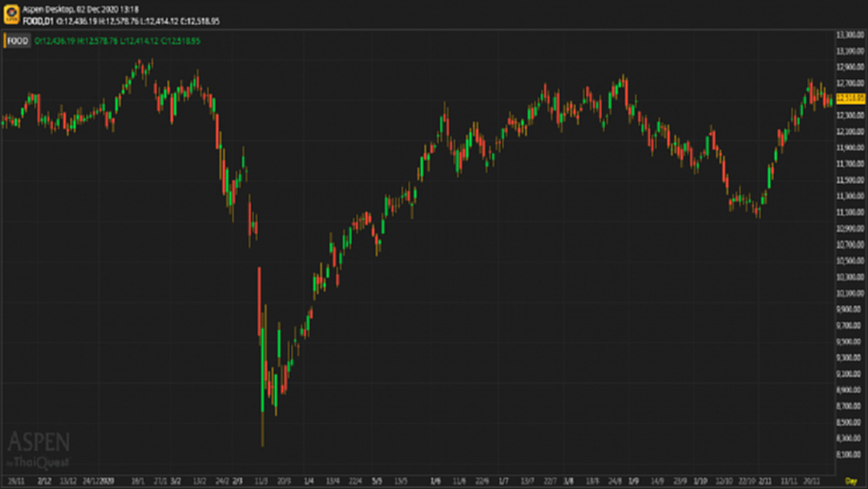Image resolution: width=868 pixels, height=489 pixels.
Task: Click the 12,900.00 price axis label
Action: click(851, 67)
